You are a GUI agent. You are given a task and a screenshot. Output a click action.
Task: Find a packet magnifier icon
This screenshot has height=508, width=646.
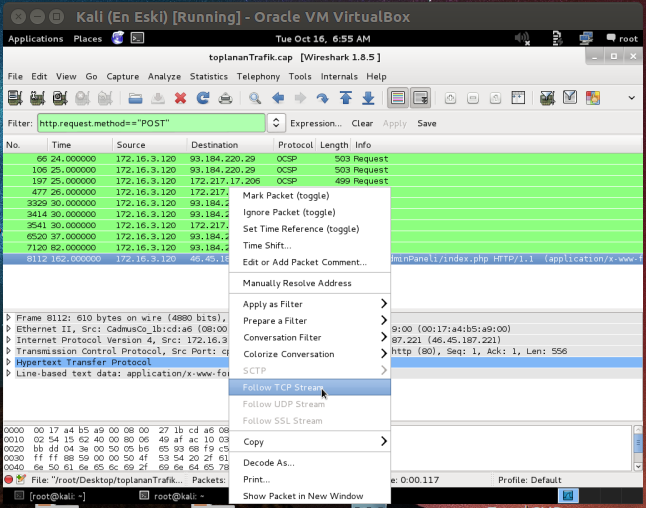[x=255, y=98]
